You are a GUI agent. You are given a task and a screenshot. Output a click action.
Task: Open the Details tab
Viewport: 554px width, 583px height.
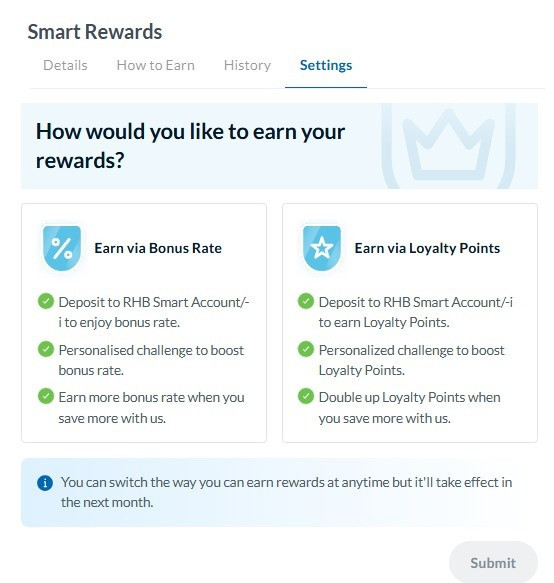65,65
